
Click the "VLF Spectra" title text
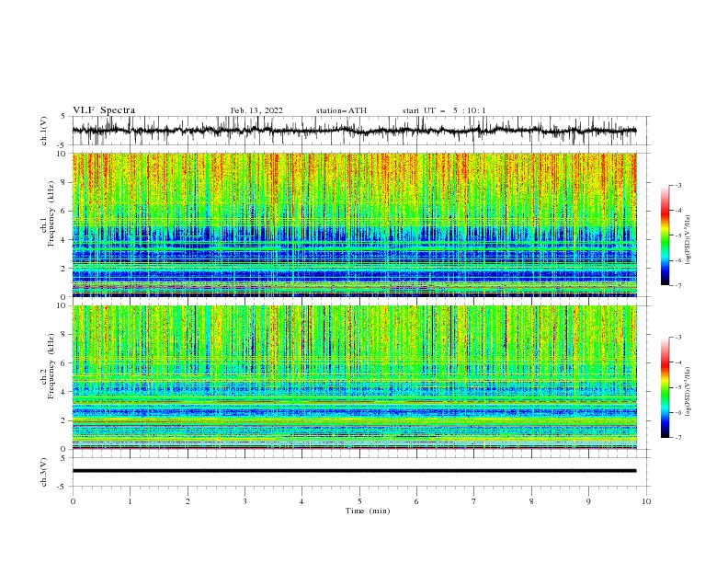(104, 110)
